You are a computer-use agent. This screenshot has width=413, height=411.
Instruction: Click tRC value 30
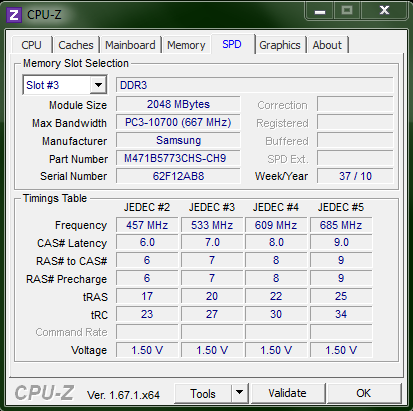point(276,314)
